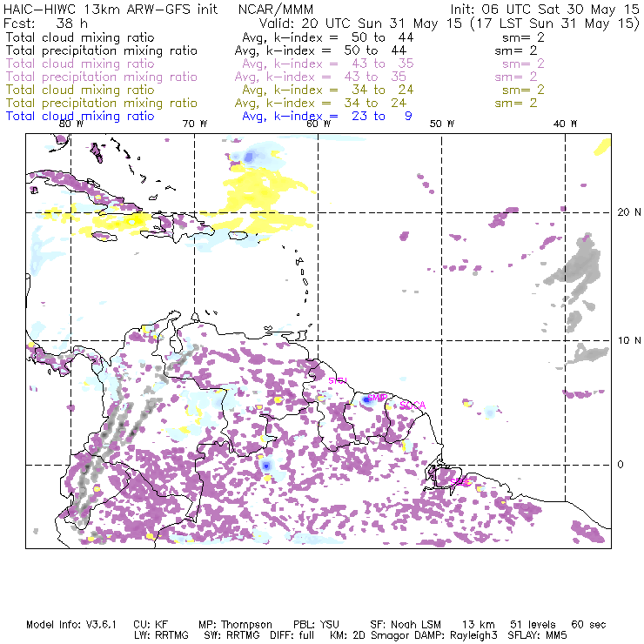This screenshot has width=644, height=644.
Task: Click 'Avg, k-index = 34 to 24' in olive cloud row
Action: [x=328, y=90]
